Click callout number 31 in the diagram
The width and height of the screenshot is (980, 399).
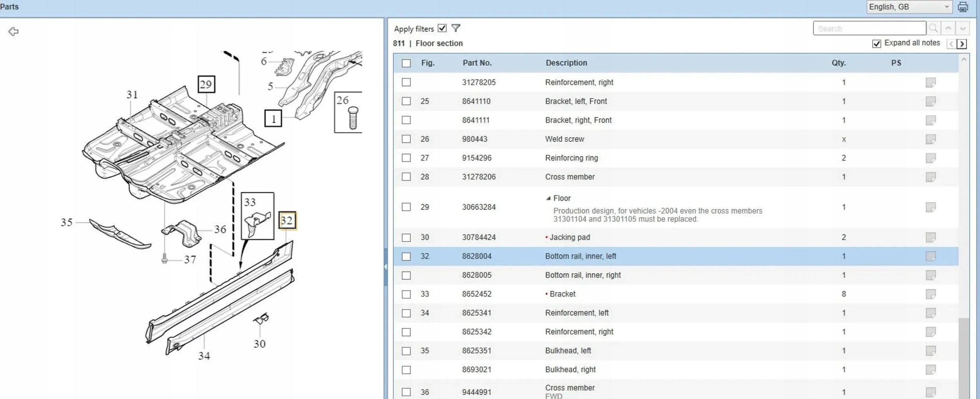pyautogui.click(x=132, y=95)
